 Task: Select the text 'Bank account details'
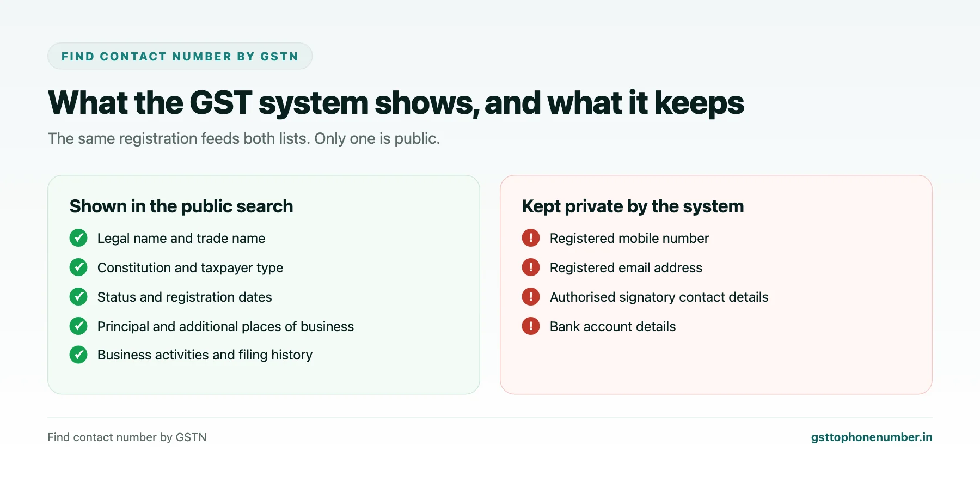(612, 327)
